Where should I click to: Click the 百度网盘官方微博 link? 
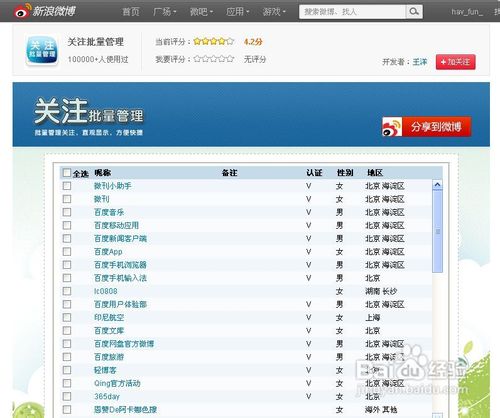pyautogui.click(x=124, y=344)
